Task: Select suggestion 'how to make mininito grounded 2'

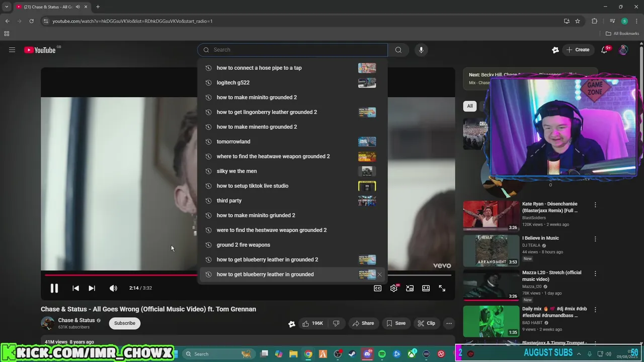Action: coord(292,97)
